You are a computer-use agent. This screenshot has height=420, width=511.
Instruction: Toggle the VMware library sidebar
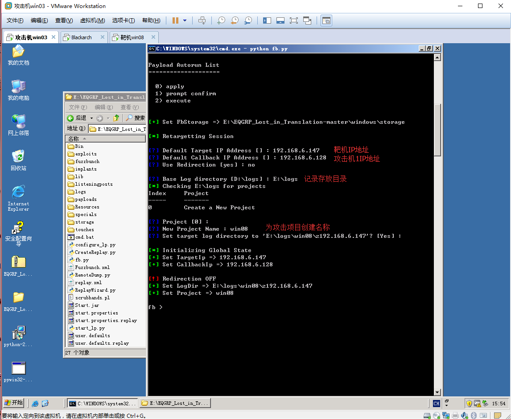[267, 20]
